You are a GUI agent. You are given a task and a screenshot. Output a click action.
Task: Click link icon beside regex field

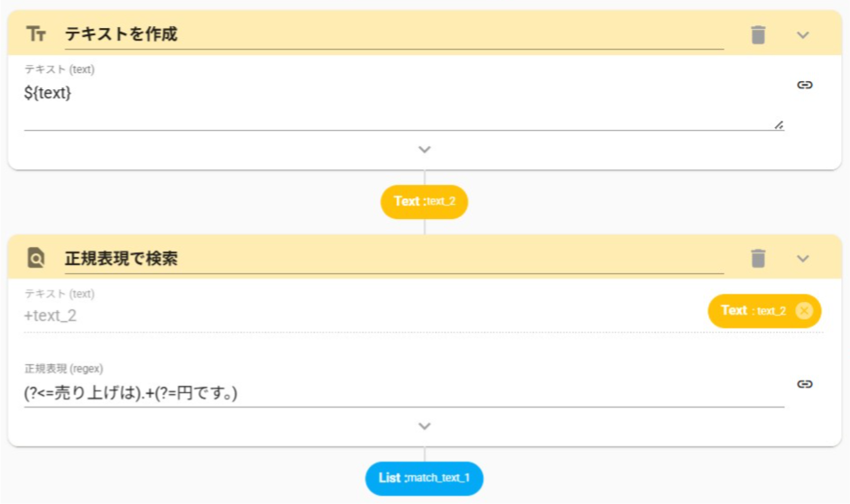click(x=805, y=384)
